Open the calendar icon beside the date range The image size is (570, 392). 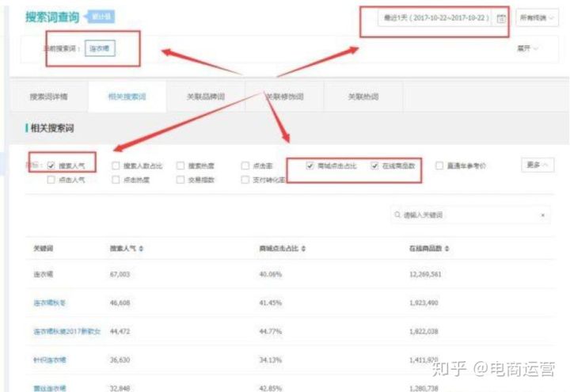coord(501,18)
